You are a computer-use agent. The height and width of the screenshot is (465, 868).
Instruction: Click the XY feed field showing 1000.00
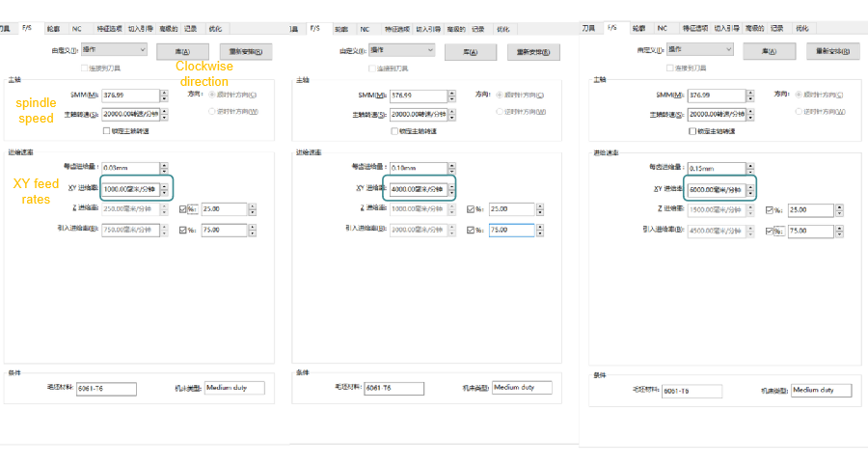130,189
